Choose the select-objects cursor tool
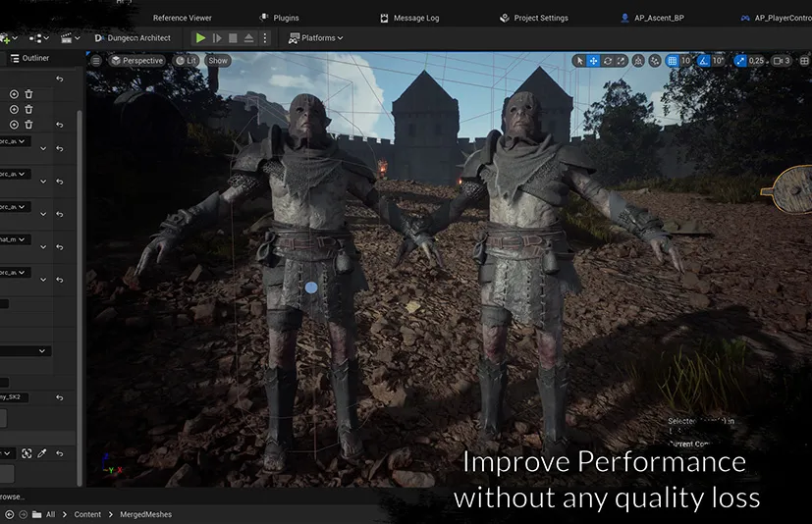 [x=579, y=61]
